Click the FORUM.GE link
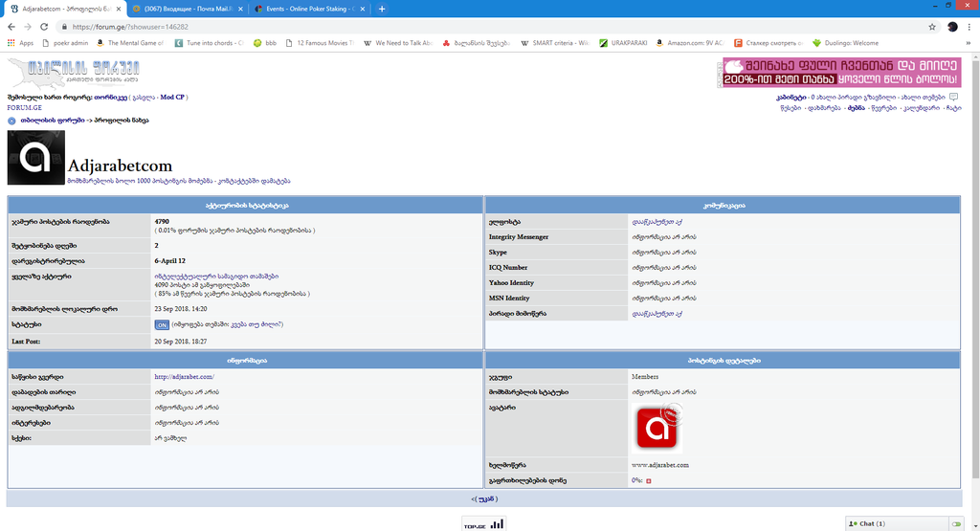This screenshot has height=531, width=980. (x=24, y=108)
